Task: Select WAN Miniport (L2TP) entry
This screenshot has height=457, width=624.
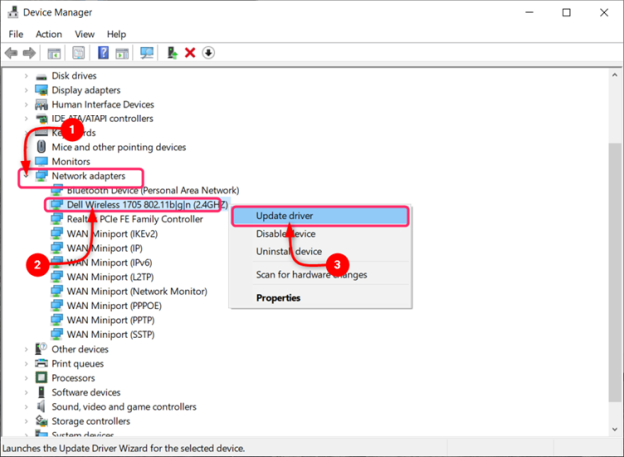Action: pos(110,277)
